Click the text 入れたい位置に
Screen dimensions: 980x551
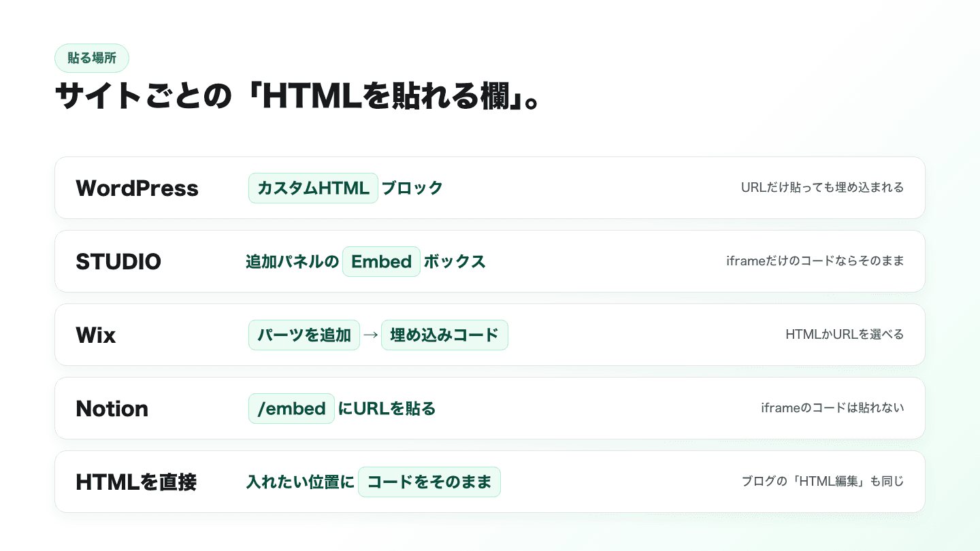[300, 482]
